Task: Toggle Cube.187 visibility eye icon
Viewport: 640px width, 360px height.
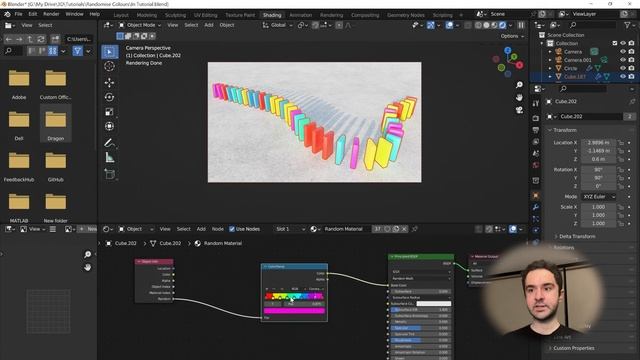Action: point(623,76)
